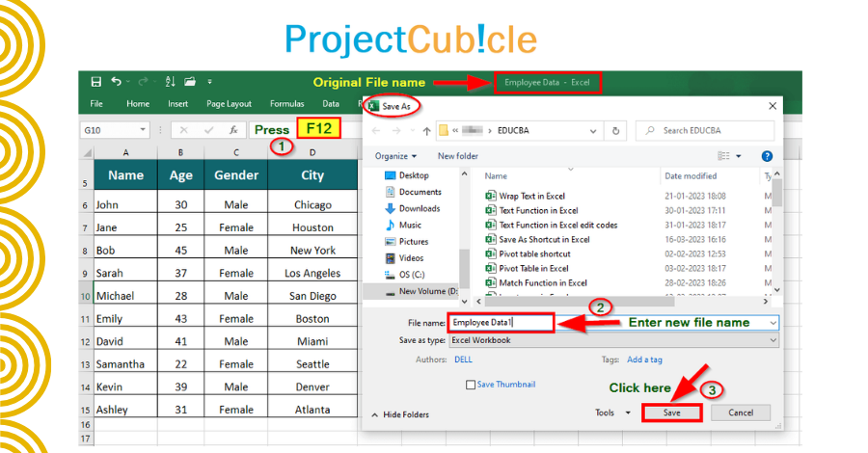Click the Cancel X icon in formula bar
Screen dimensions: 868x453
184,130
